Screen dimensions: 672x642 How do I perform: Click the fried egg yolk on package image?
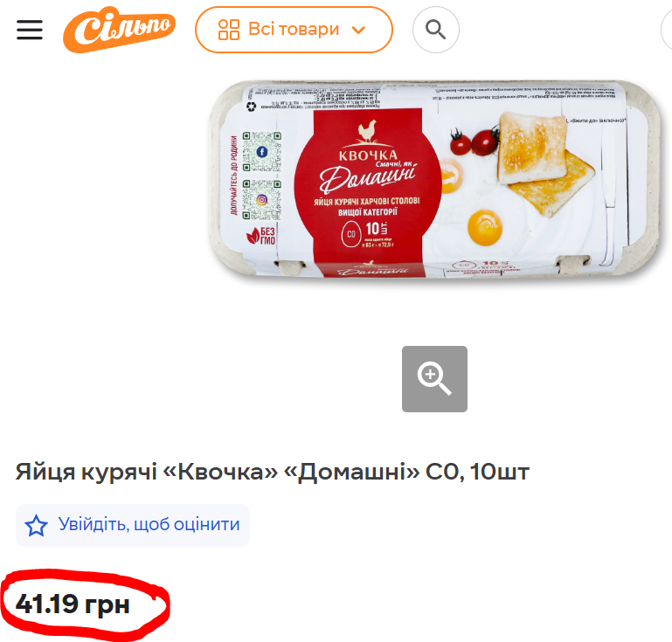click(x=485, y=227)
